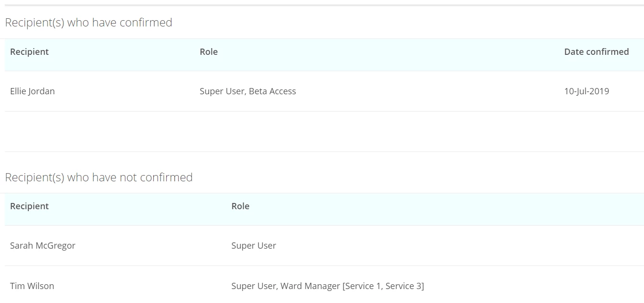Click Tim Wilson's Ward Manager role text
The height and width of the screenshot is (303, 644).
310,286
